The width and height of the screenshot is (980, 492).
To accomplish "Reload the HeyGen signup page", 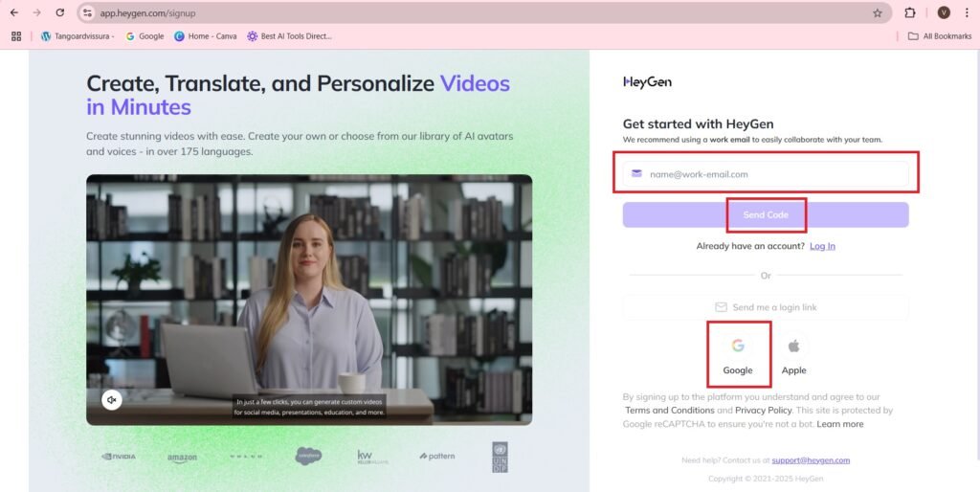I will coord(60,12).
